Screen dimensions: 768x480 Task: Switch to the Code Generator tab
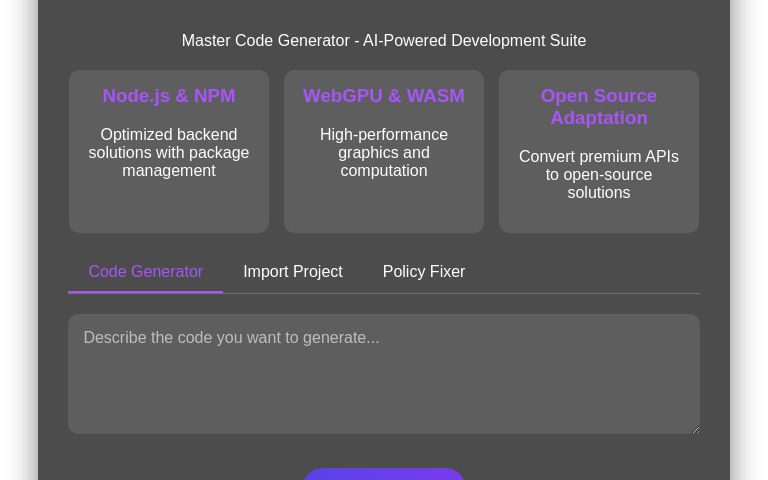pyautogui.click(x=146, y=272)
